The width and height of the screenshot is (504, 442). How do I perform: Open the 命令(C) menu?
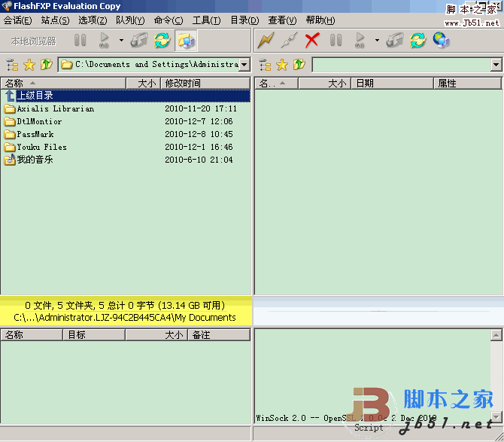(169, 20)
